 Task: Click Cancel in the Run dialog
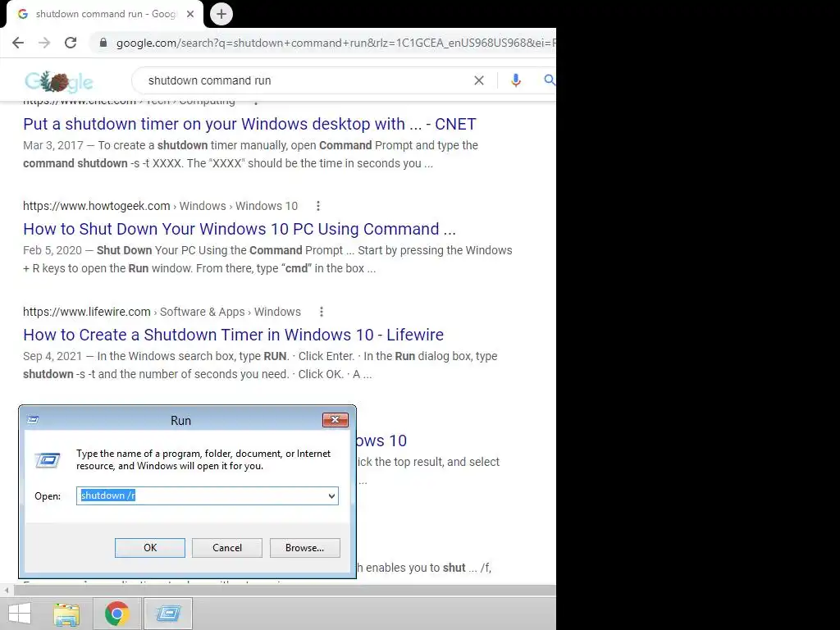point(227,548)
